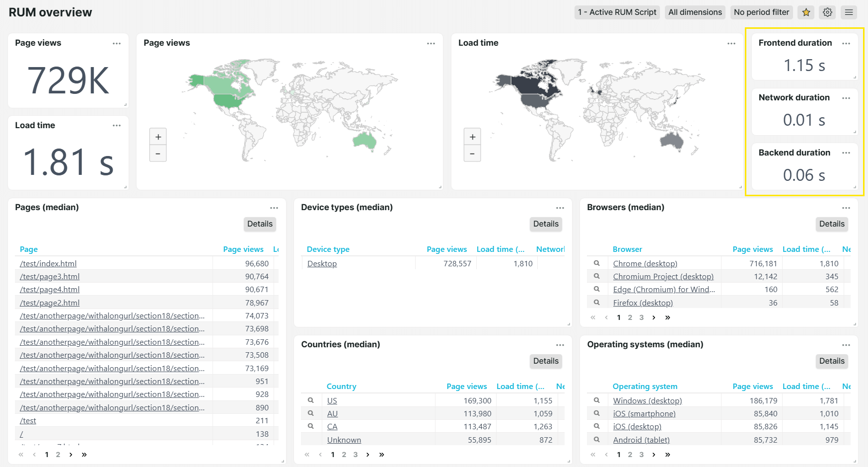
Task: Click the next-page chevron in Operating systems pagination
Action: point(654,454)
